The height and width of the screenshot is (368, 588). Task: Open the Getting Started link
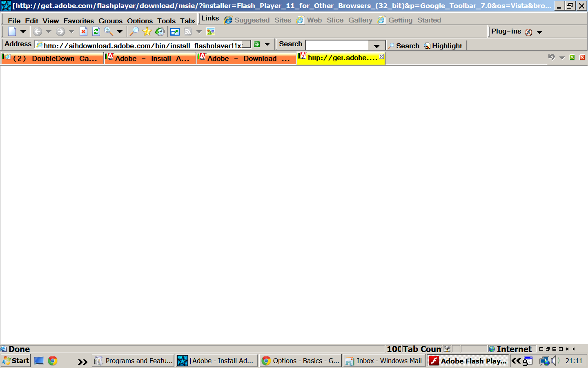click(x=410, y=20)
